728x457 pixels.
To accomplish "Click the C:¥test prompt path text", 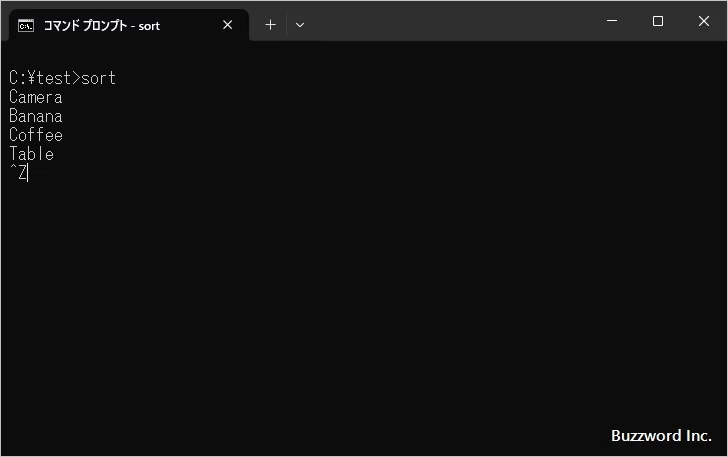I will (41, 78).
